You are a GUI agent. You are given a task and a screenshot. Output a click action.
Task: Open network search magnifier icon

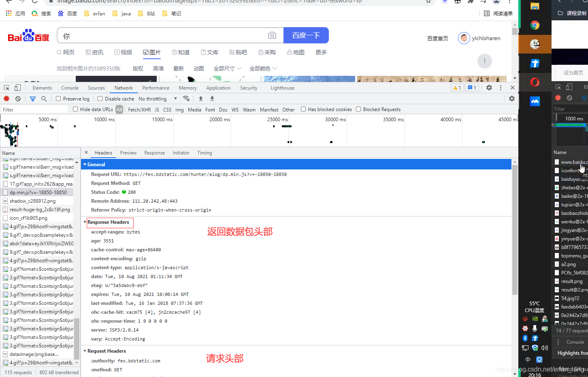pos(44,99)
